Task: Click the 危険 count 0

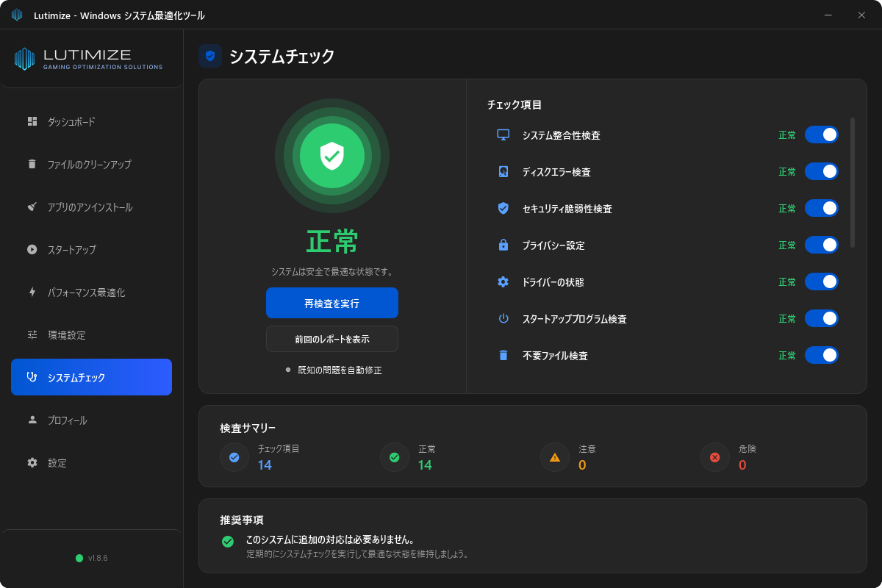Action: pyautogui.click(x=742, y=465)
